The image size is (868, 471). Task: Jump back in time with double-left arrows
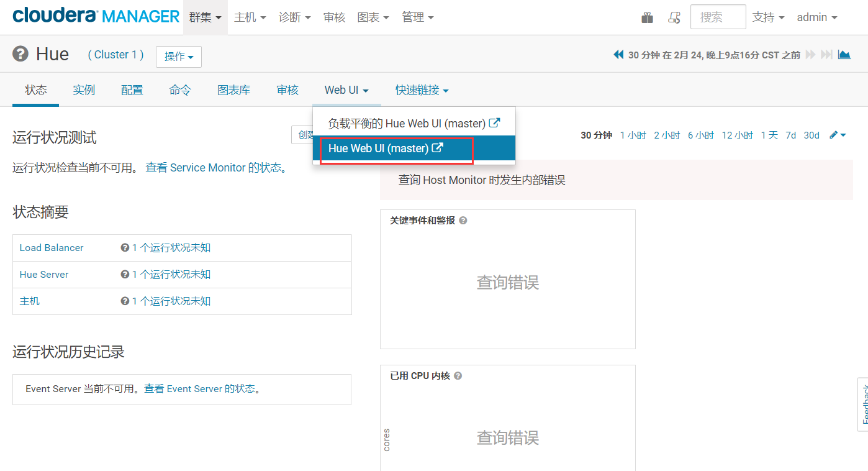coord(618,55)
